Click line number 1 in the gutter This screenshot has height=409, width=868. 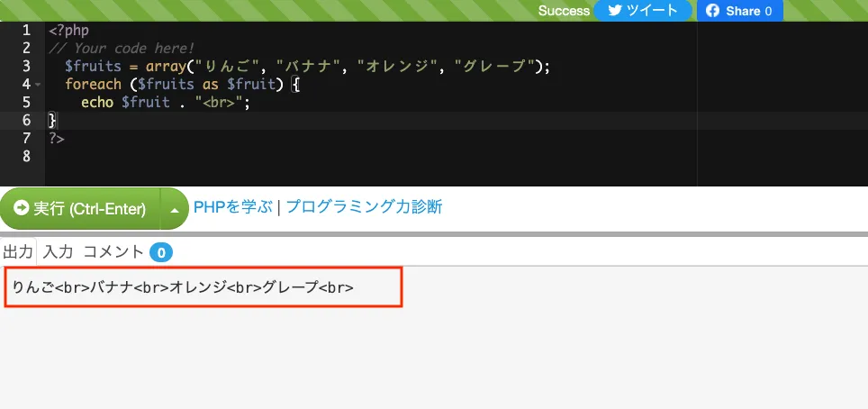click(27, 31)
